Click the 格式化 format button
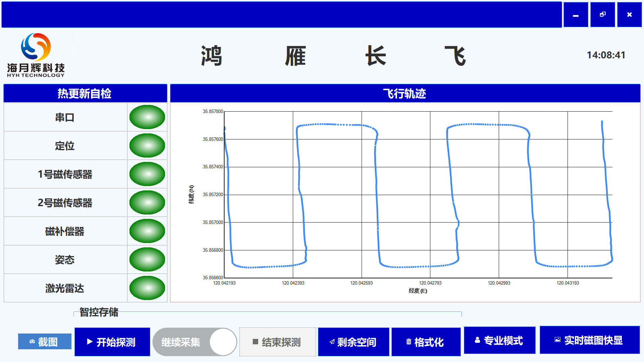Viewport: 644px width, 362px height. coord(426,342)
